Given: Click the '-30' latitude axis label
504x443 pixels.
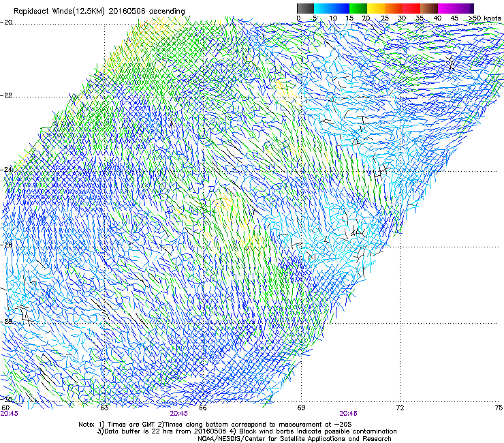Looking at the screenshot, I should pyautogui.click(x=6, y=399).
